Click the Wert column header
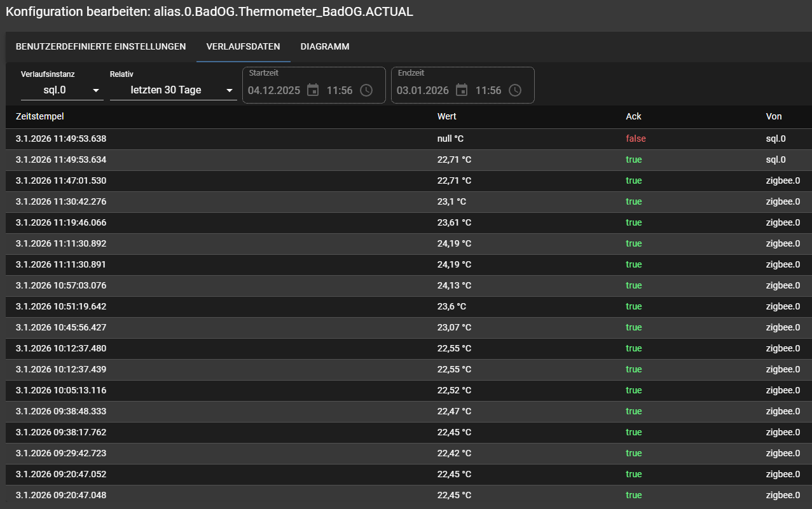Viewport: 812px width, 509px height. pyautogui.click(x=447, y=116)
